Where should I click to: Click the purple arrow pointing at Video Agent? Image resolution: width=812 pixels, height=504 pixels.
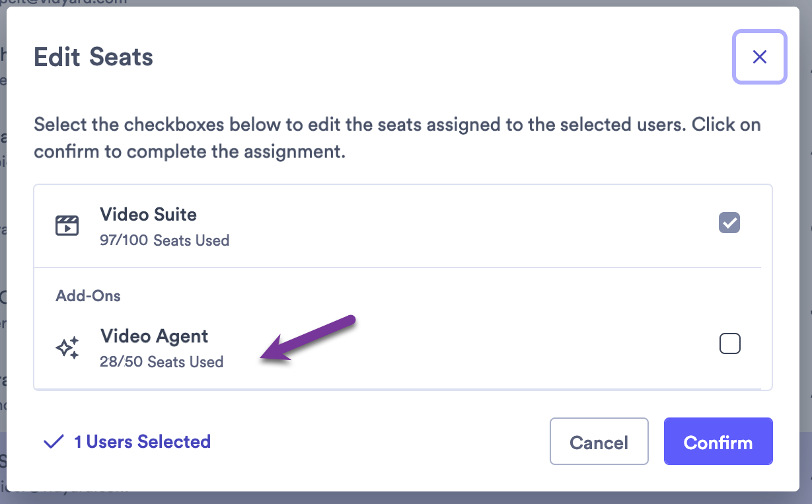[307, 339]
